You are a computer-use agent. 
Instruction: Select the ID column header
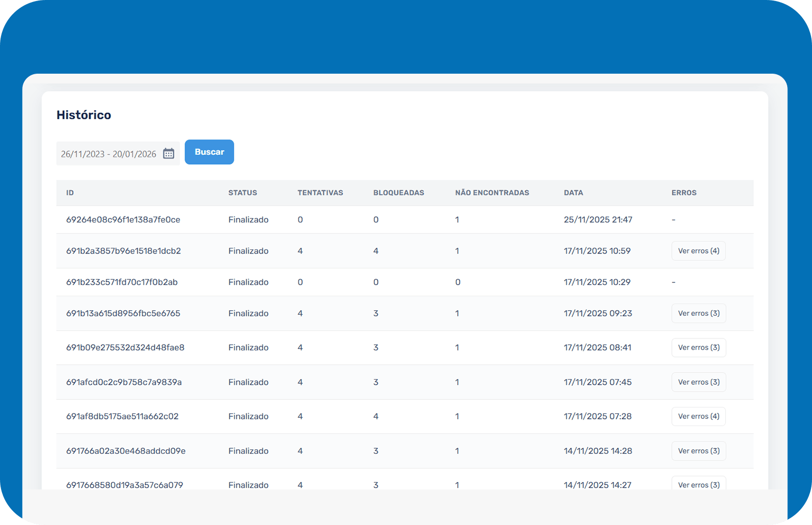click(70, 193)
